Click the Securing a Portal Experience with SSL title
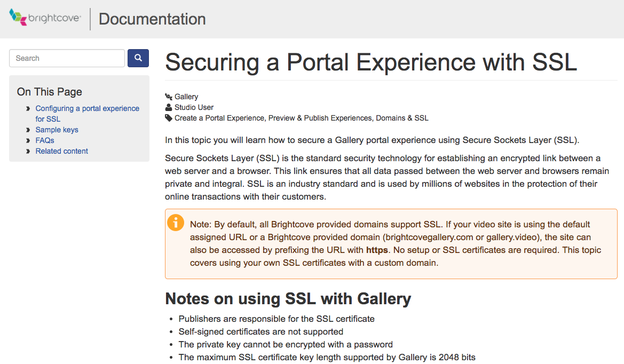 point(371,62)
